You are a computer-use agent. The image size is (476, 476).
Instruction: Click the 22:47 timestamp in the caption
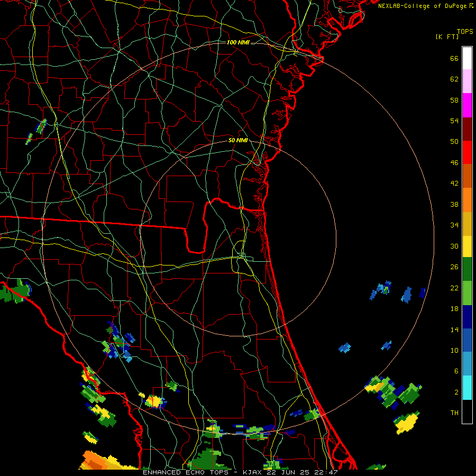(x=327, y=472)
